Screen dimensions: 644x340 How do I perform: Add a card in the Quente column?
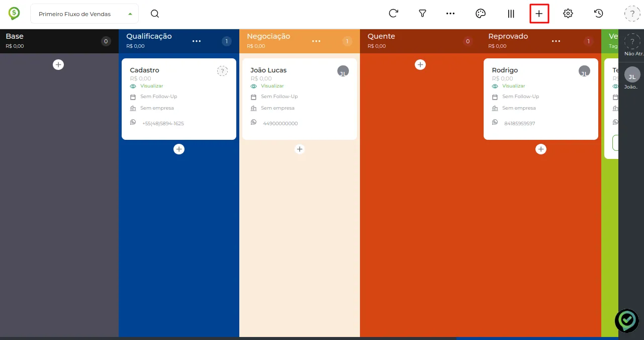pyautogui.click(x=420, y=64)
